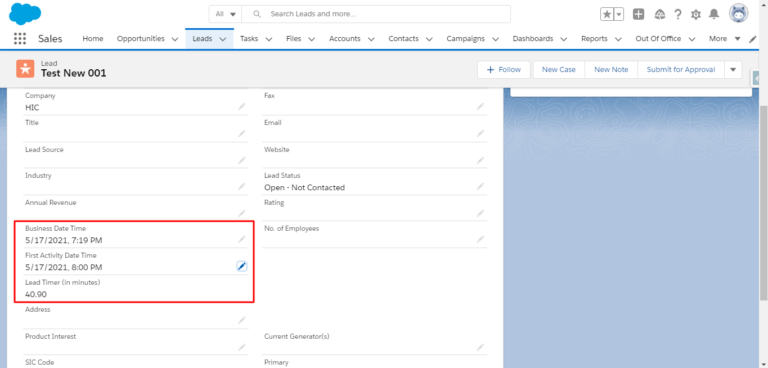This screenshot has height=368, width=768.
Task: Open the Contacts tab
Action: pos(404,39)
